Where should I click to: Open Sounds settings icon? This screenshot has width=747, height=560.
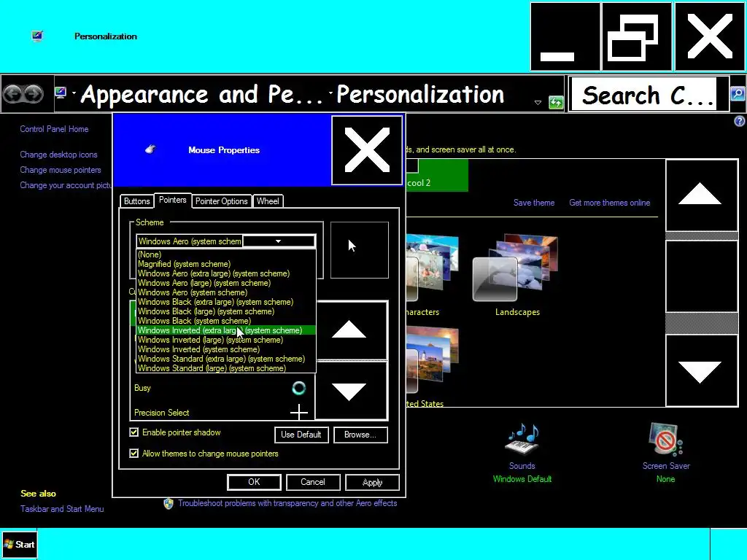tap(522, 440)
